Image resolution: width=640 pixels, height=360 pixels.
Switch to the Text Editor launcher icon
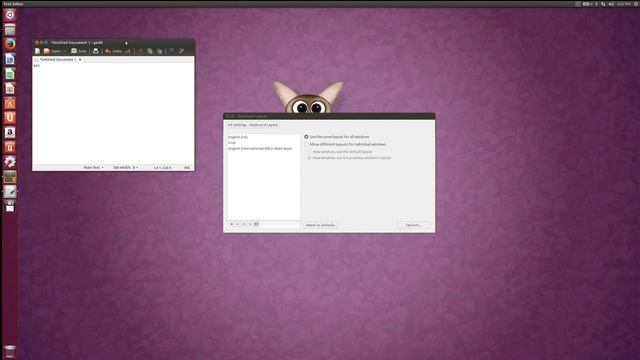click(10, 191)
